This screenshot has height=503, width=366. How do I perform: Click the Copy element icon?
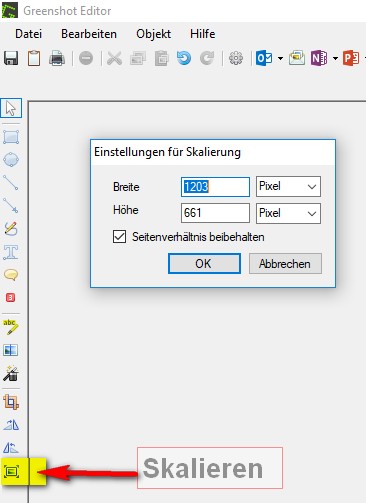click(138, 58)
